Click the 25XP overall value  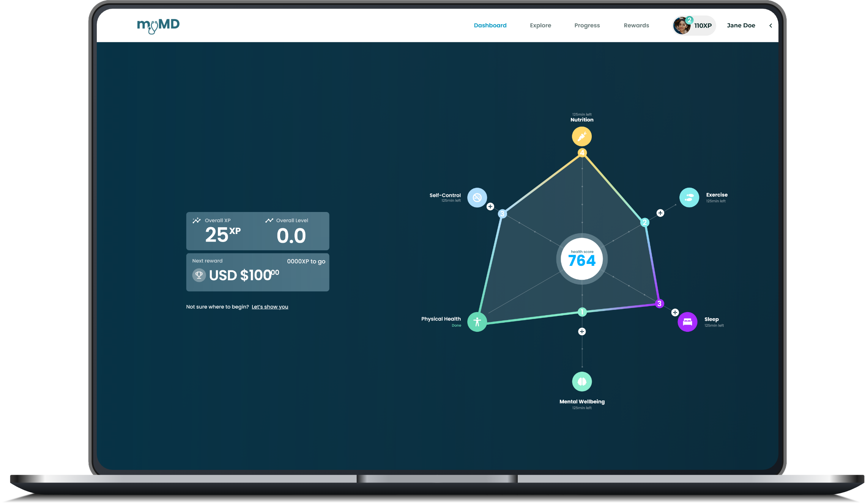(x=223, y=235)
